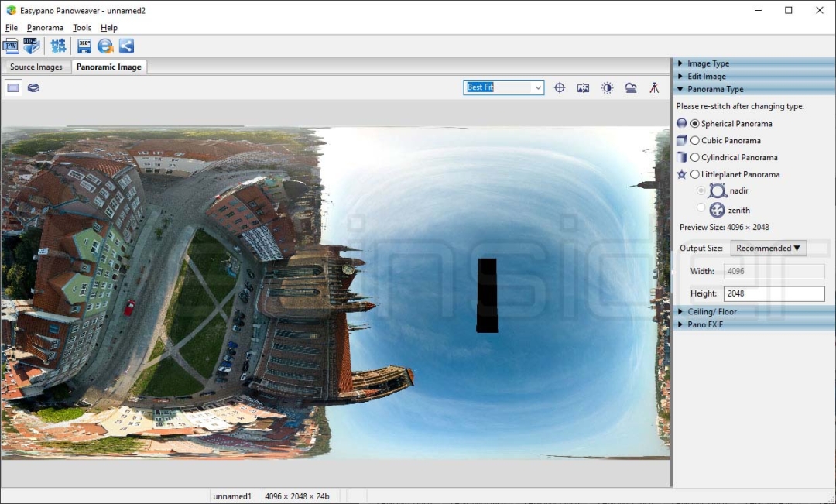Viewport: 836px width, 504px height.
Task: Open the brightness and contrast adjustment icon
Action: coord(608,87)
